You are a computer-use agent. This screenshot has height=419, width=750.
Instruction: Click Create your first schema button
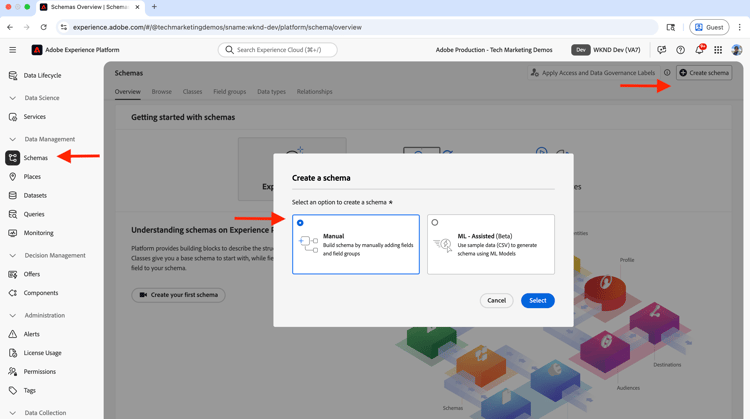click(x=178, y=295)
